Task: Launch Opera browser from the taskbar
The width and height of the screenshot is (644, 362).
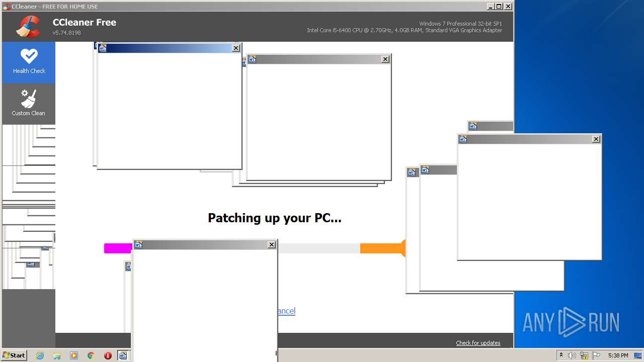Action: pos(108,355)
